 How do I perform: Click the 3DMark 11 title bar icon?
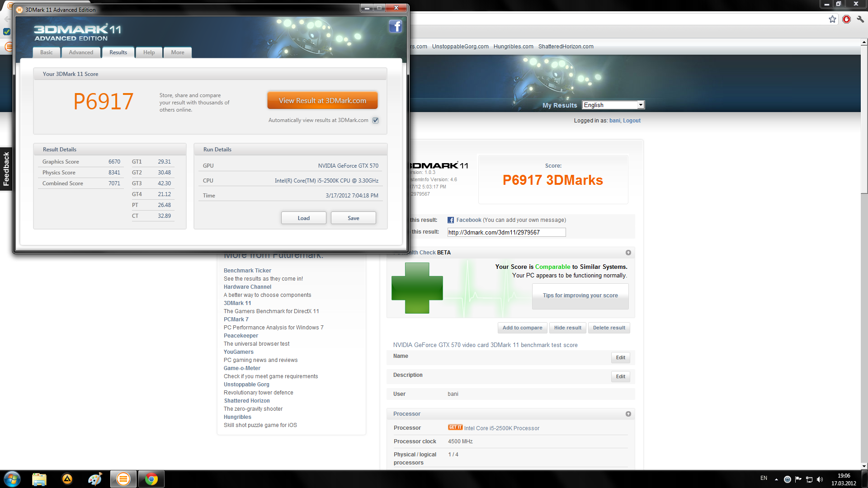click(x=19, y=9)
